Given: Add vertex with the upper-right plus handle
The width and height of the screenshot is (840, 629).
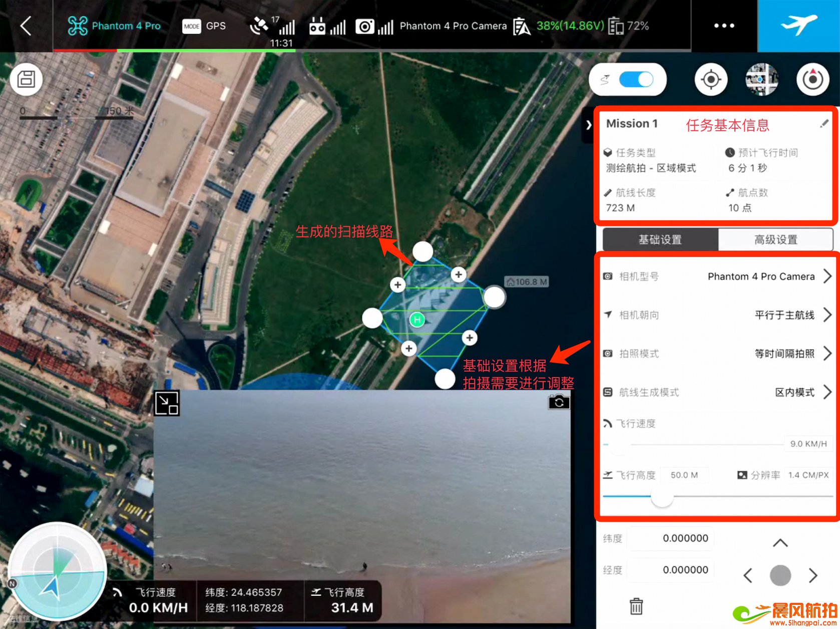Looking at the screenshot, I should (x=459, y=274).
